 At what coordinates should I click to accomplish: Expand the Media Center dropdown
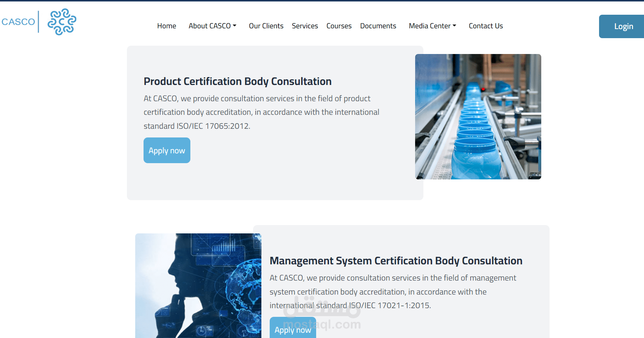(x=432, y=26)
